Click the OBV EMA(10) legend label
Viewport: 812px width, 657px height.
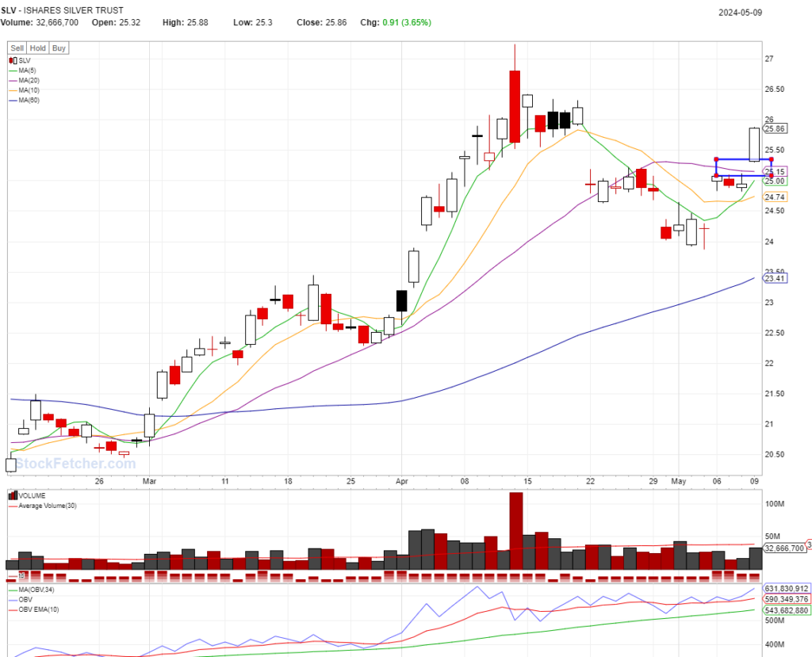pos(39,609)
